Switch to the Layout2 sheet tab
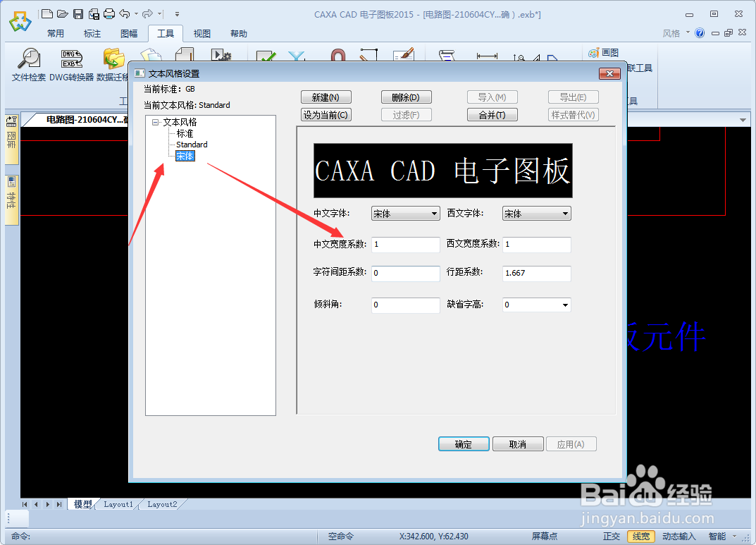Image resolution: width=756 pixels, height=545 pixels. click(x=162, y=505)
